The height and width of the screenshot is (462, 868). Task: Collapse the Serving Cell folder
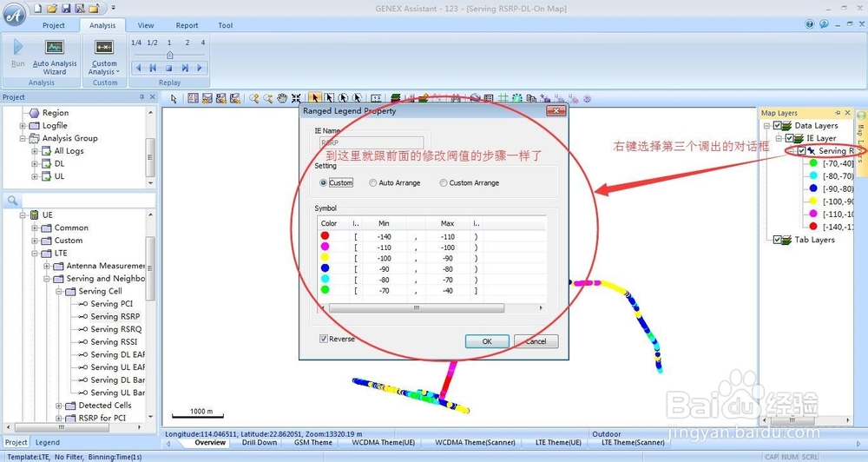click(x=59, y=292)
